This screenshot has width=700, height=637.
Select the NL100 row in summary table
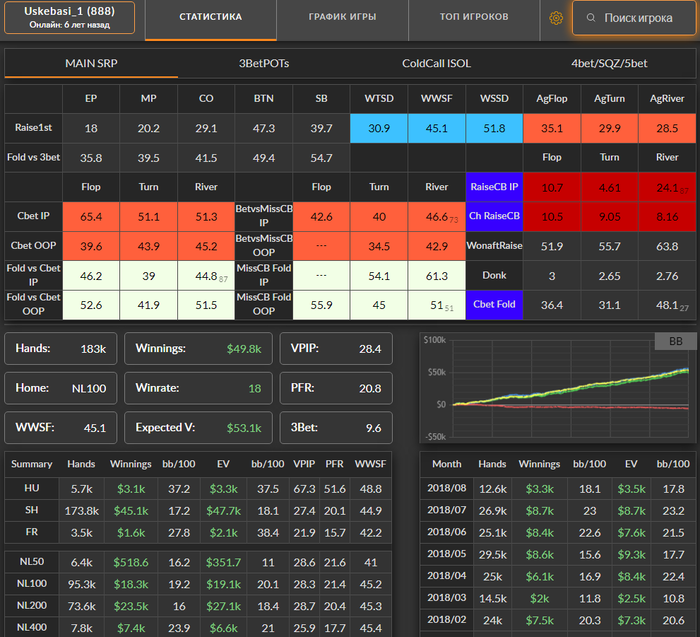point(31,583)
